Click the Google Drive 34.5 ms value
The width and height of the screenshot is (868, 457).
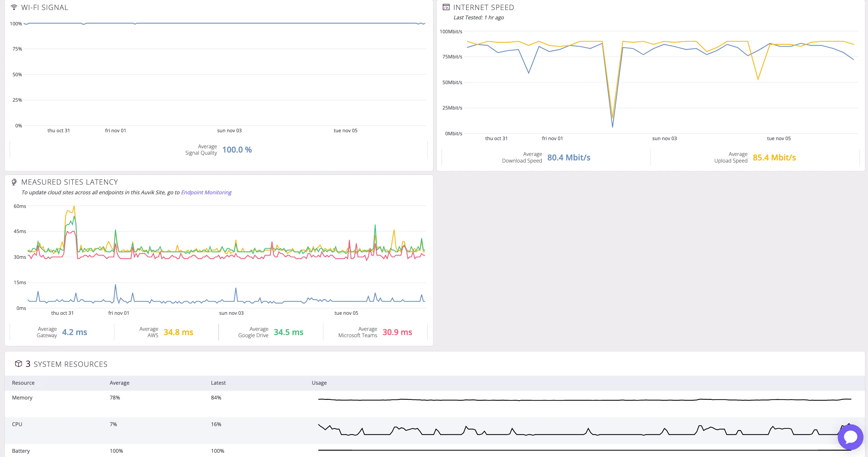(288, 332)
